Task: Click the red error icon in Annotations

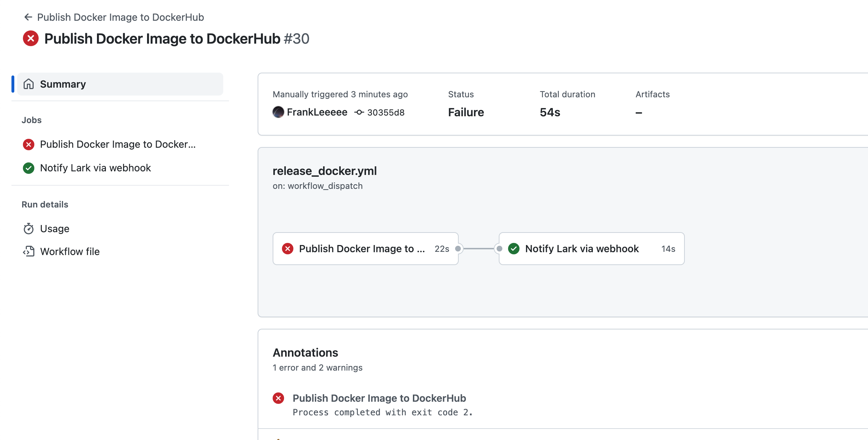Action: tap(278, 398)
